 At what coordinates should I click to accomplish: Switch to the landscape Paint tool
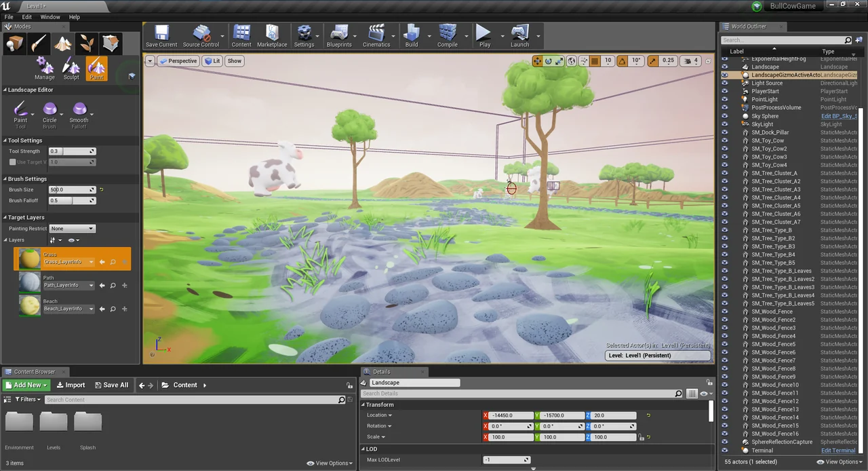96,69
